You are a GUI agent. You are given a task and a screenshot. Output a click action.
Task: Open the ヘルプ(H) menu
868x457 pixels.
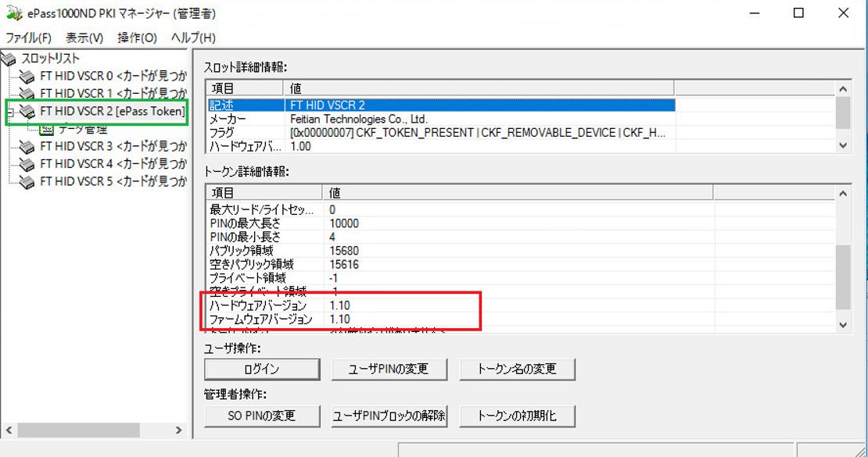point(193,37)
